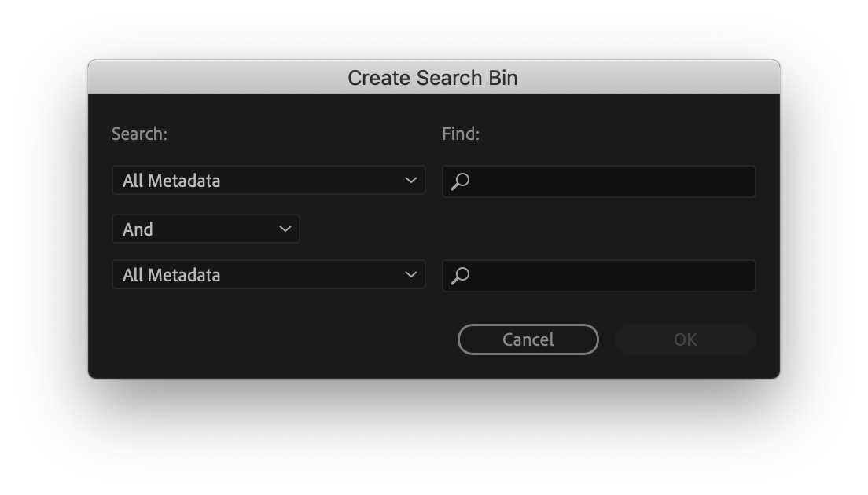Click the chevron arrow on the first metadata dropdown

click(x=410, y=181)
